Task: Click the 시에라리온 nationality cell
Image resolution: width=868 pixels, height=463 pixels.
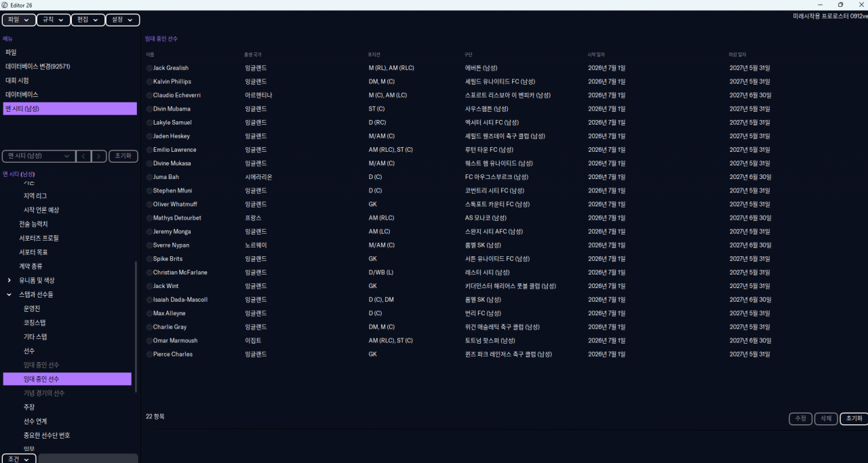Action: 258,177
